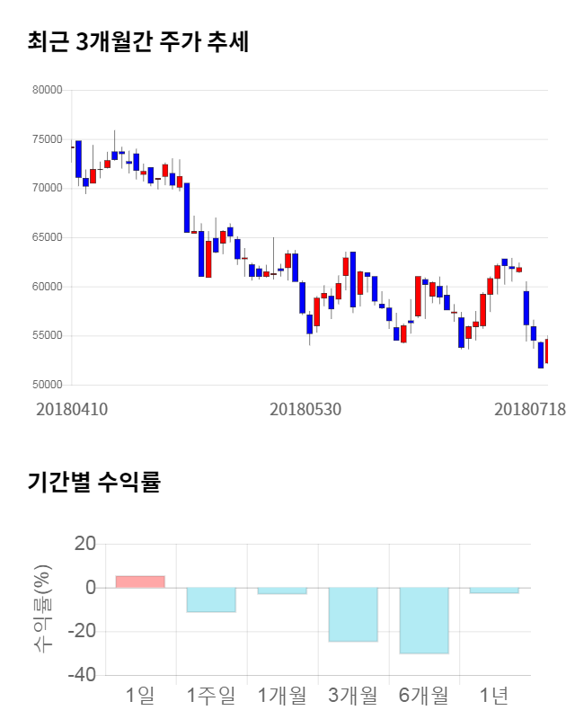
Task: Click the 3개월 label under the bar chart
Action: tap(352, 695)
